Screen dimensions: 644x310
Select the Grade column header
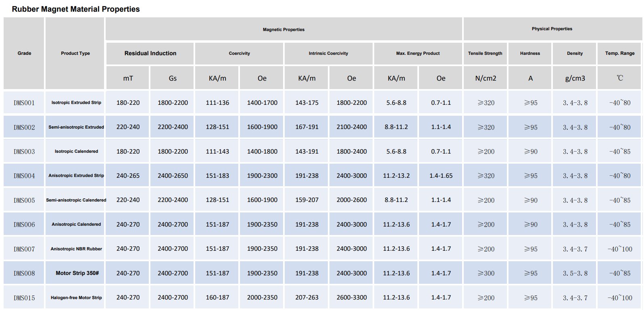(24, 53)
